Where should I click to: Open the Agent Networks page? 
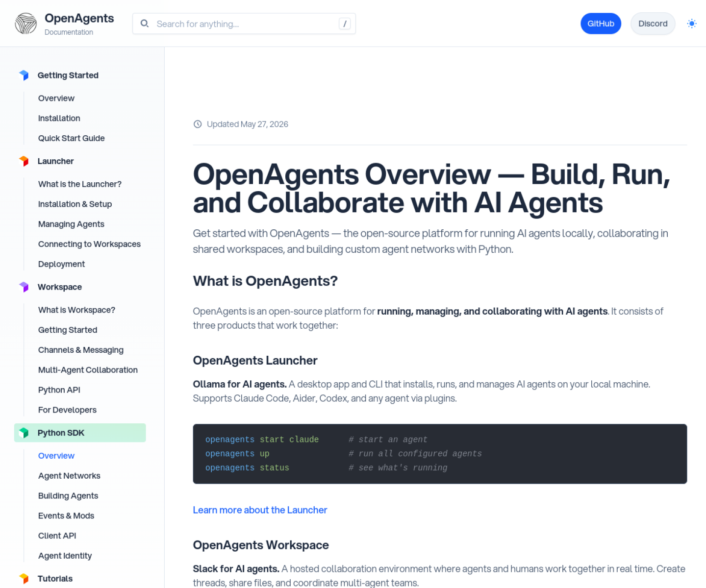tap(69, 476)
